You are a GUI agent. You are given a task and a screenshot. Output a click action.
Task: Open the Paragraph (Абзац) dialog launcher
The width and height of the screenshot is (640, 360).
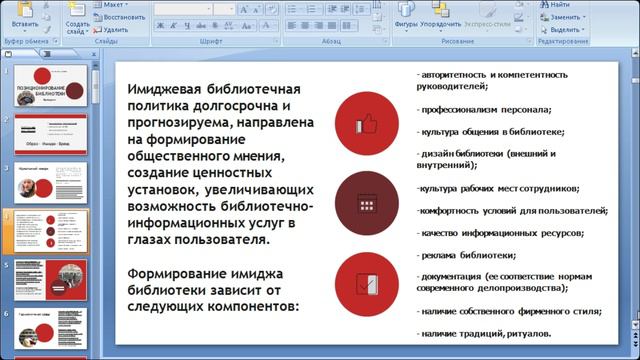(x=385, y=41)
